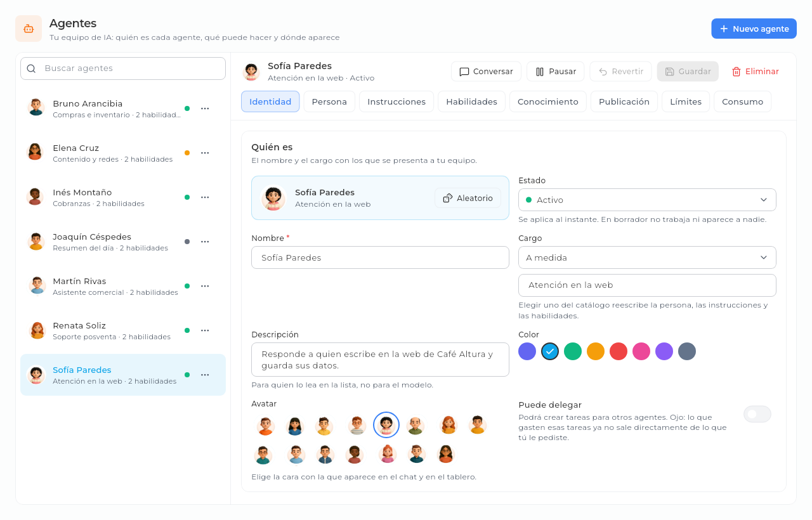Select Elena Cruz in the agent list
The image size is (812, 520).
[123, 153]
